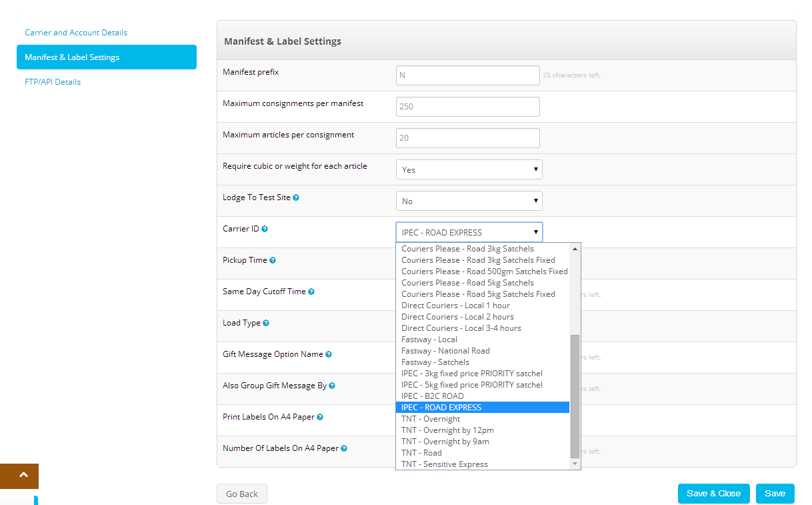Open the Require cubic or weight dropdown

469,169
